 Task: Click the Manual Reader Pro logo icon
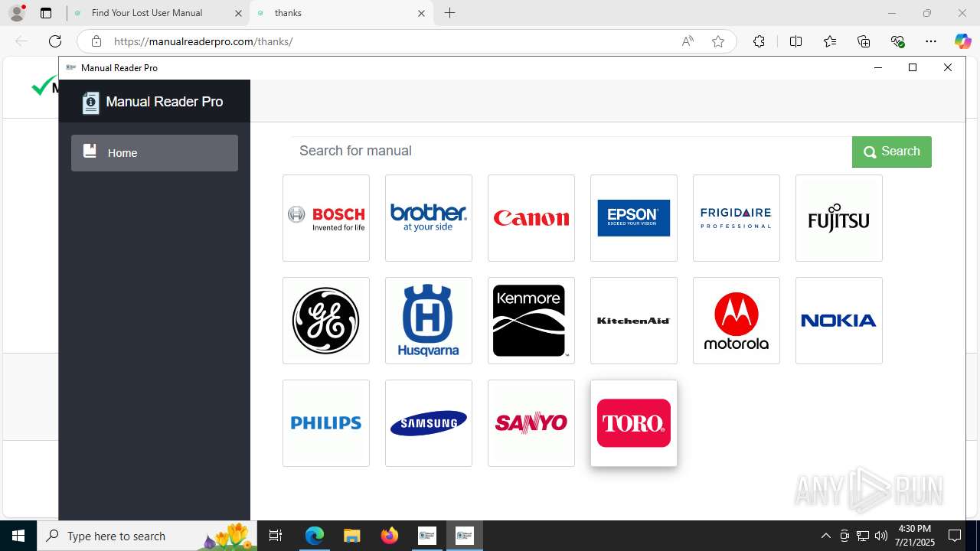[x=91, y=103]
